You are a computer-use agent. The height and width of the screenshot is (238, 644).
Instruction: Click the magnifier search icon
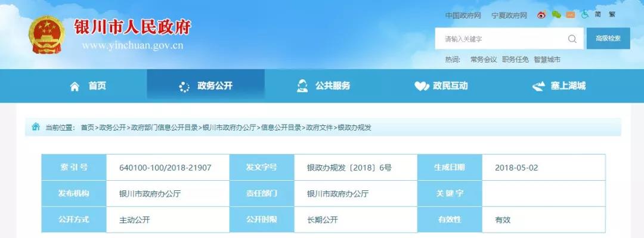tap(572, 39)
